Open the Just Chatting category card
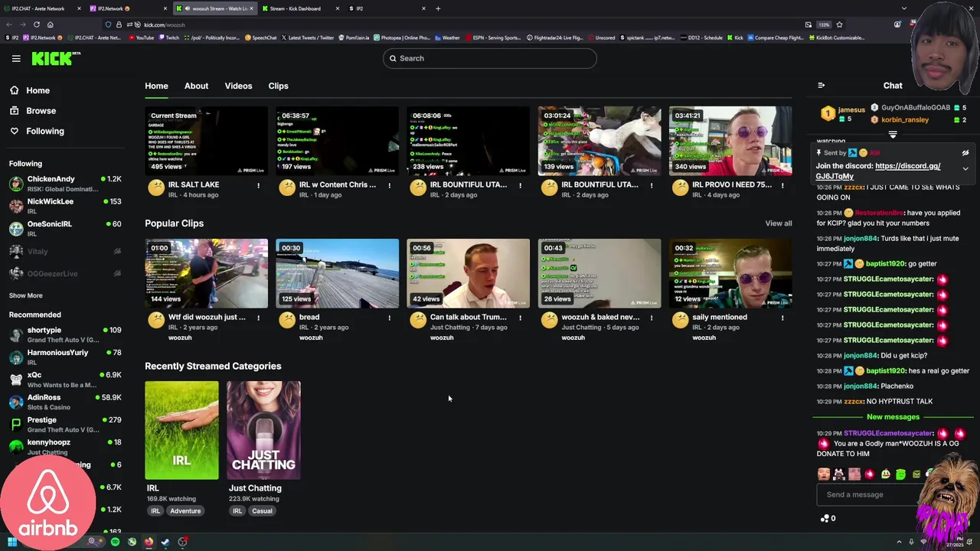Screen dimensions: 980x551 tap(263, 430)
